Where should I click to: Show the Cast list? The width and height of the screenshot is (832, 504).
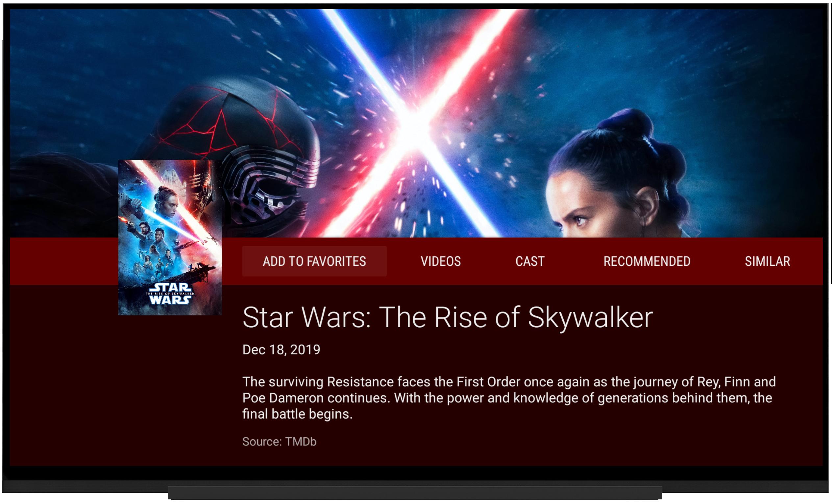530,261
